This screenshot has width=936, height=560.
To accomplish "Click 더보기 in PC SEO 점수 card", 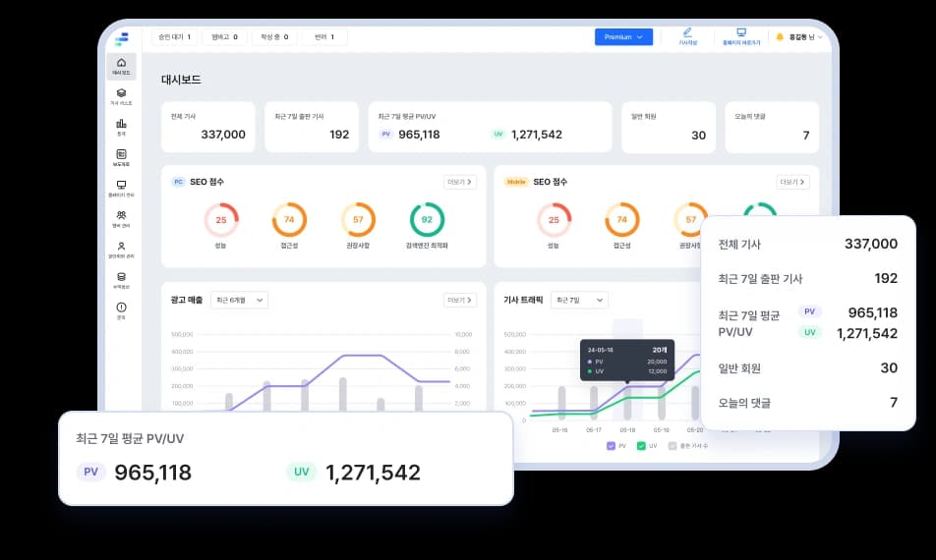I will (460, 182).
